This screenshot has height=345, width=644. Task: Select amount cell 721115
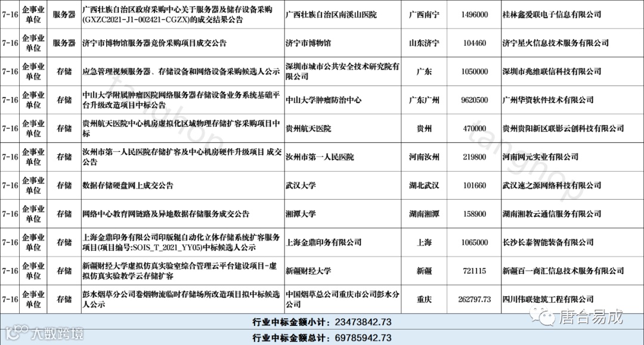475,271
